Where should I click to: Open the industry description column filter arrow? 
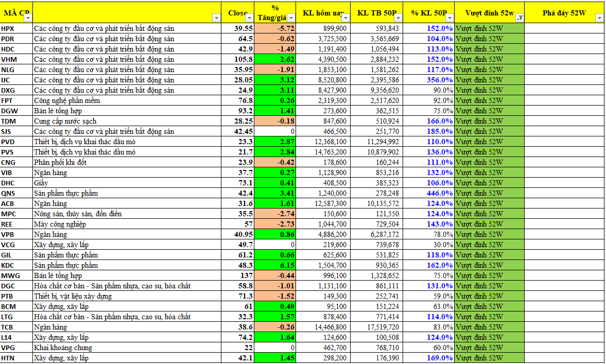tap(216, 18)
